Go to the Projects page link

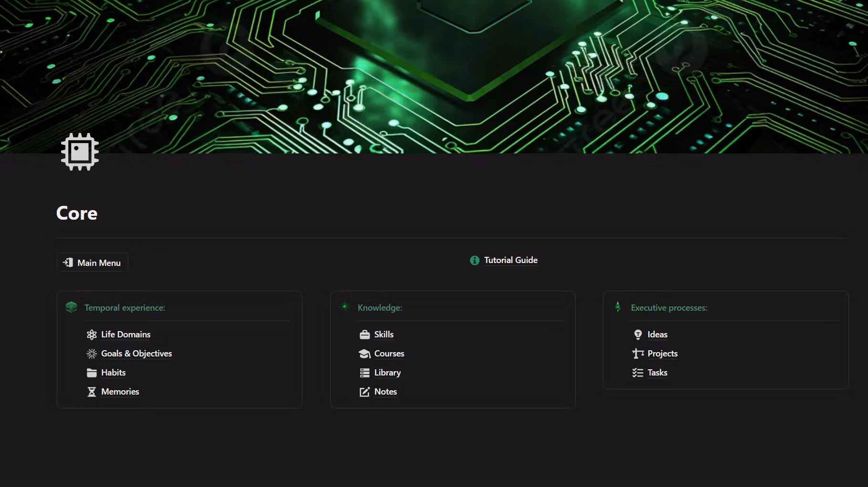(662, 354)
